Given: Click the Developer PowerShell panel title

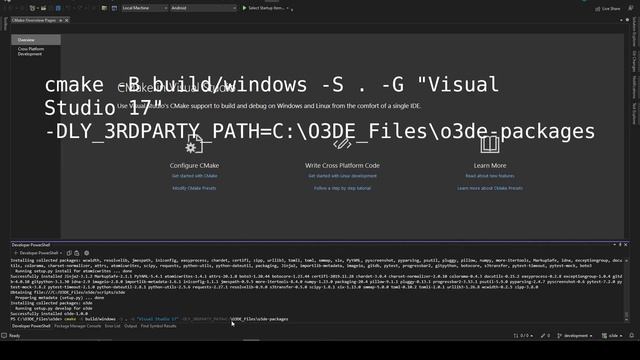Looking at the screenshot, I should pyautogui.click(x=31, y=245).
